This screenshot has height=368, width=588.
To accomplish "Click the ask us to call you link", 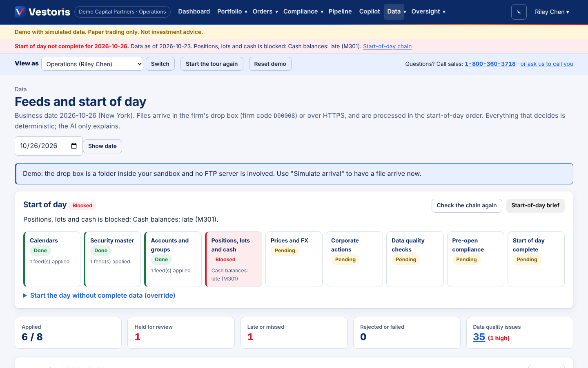I will click(x=547, y=64).
